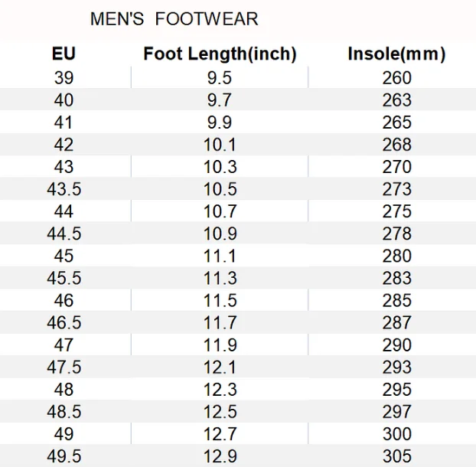476x467 pixels.
Task: Select the 290 insole value
Action: coord(396,345)
